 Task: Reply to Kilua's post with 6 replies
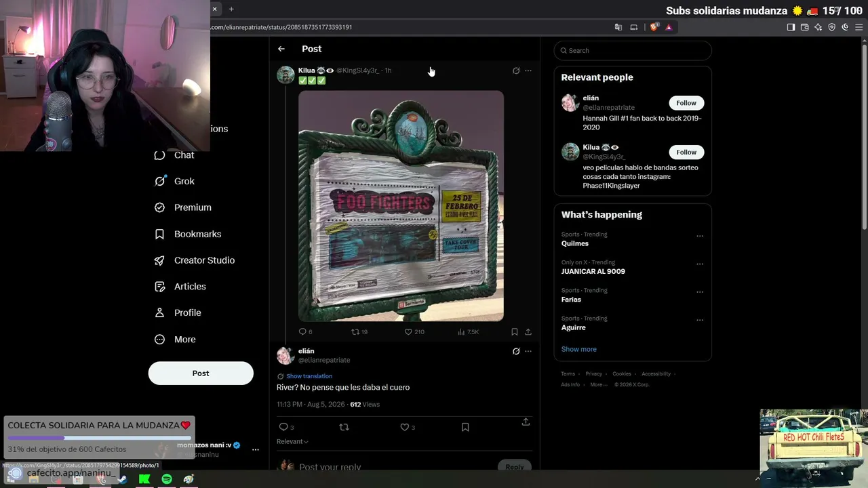[x=306, y=332]
